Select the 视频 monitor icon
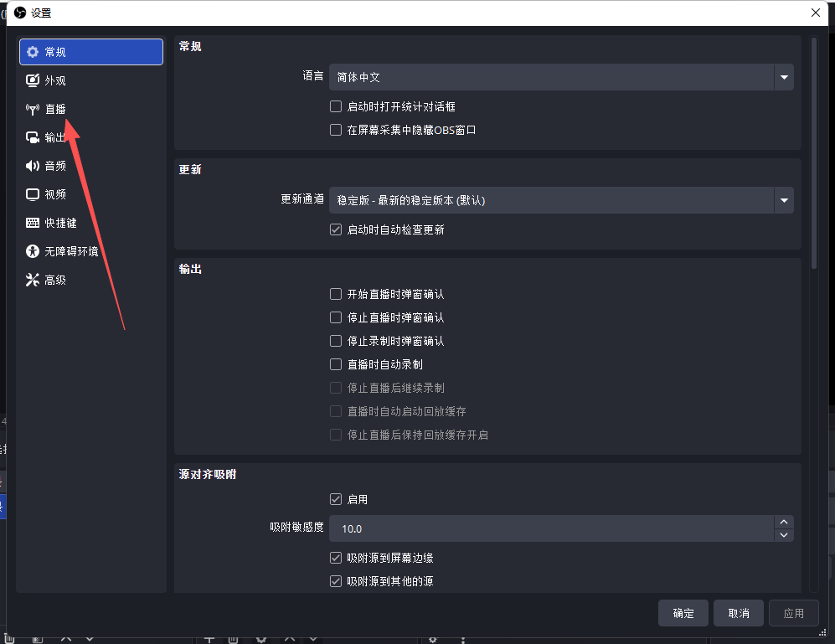This screenshot has width=835, height=644. tap(33, 194)
